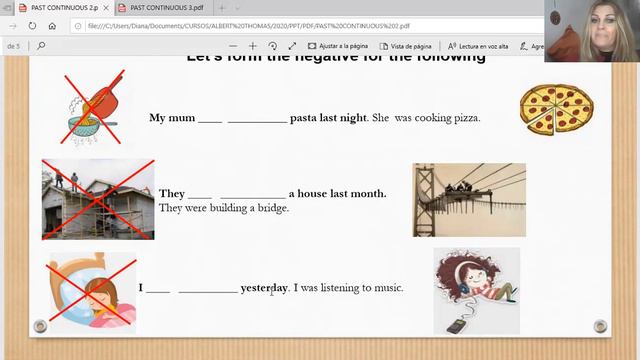This screenshot has width=640, height=360.
Task: Click the word 'yesterday' in the last sentence
Action: click(x=264, y=288)
